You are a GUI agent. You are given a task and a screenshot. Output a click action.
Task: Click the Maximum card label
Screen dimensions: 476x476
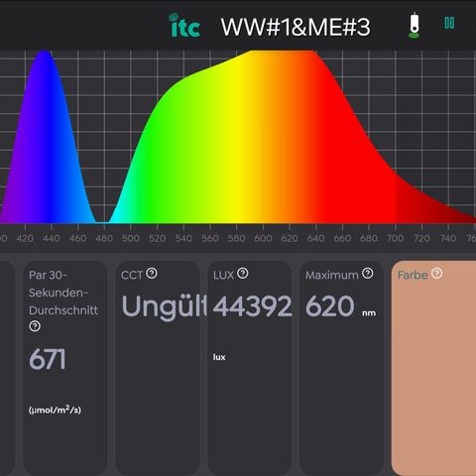click(x=332, y=275)
